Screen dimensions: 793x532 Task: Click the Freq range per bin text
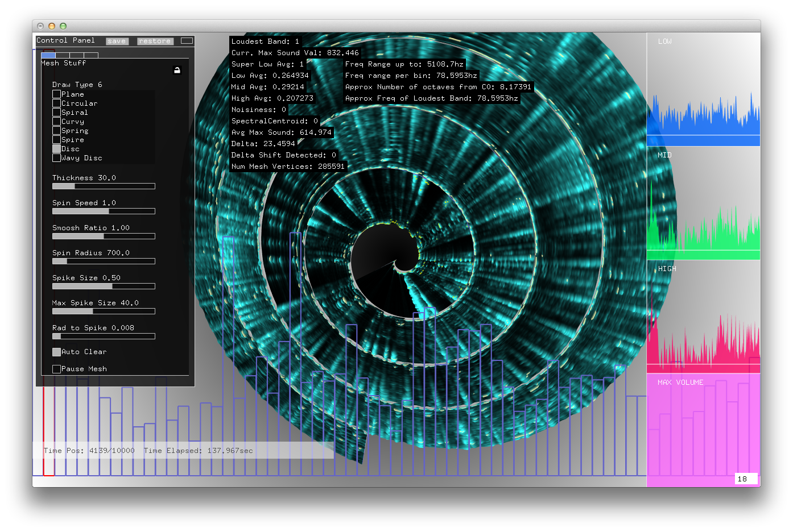411,76
